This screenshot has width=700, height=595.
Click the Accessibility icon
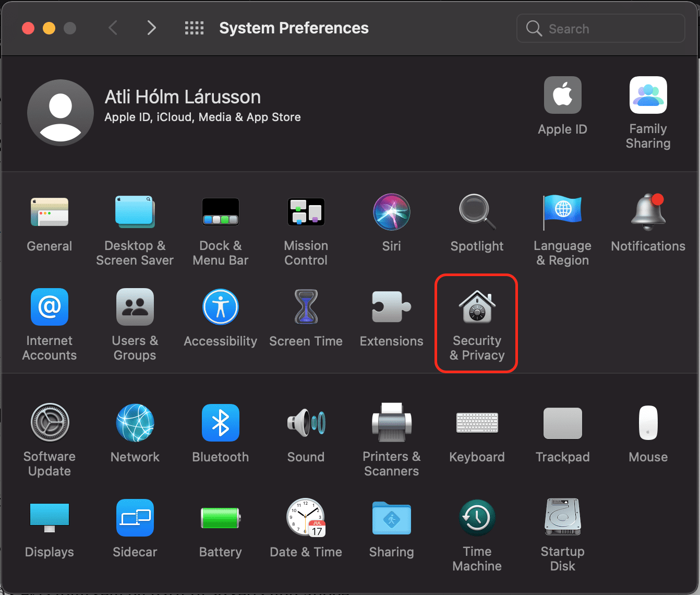pos(220,307)
